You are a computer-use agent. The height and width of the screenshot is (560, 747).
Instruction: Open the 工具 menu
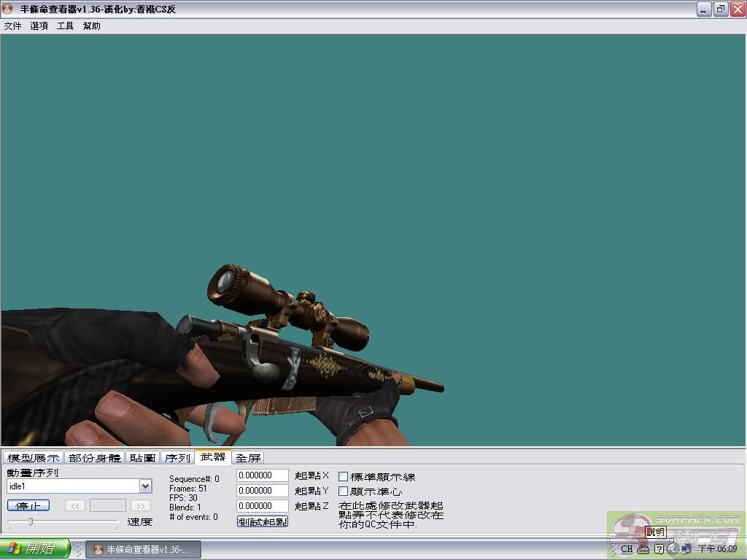click(x=66, y=26)
